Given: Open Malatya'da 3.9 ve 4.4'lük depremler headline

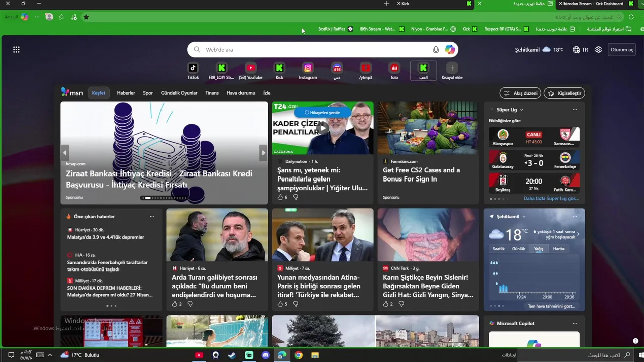Looking at the screenshot, I should coord(106,237).
